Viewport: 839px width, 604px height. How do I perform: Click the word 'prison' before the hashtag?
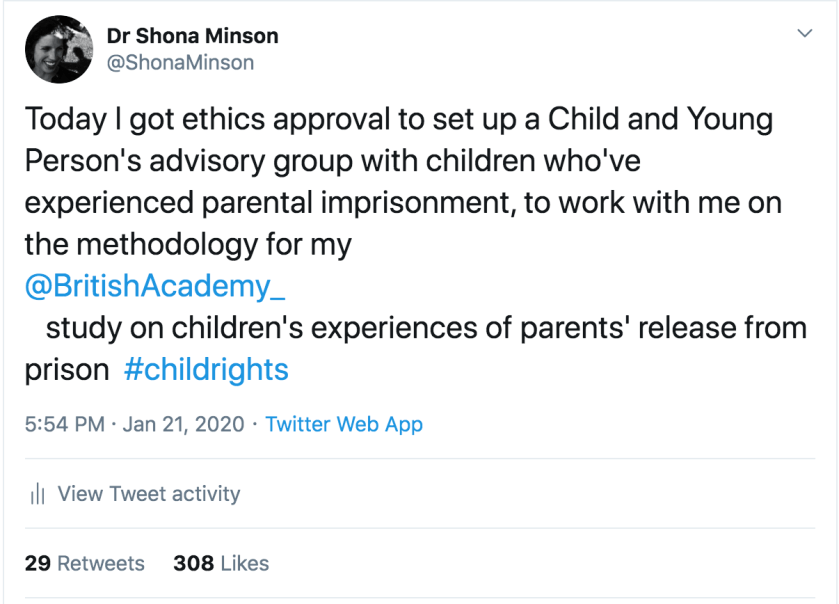66,369
